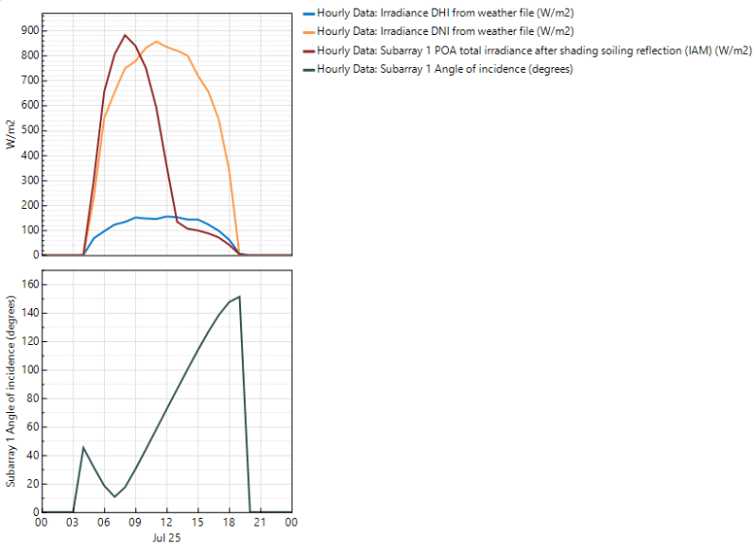This screenshot has width=756, height=551.
Task: Click the W/m2 y-axis title
Action: [11, 134]
